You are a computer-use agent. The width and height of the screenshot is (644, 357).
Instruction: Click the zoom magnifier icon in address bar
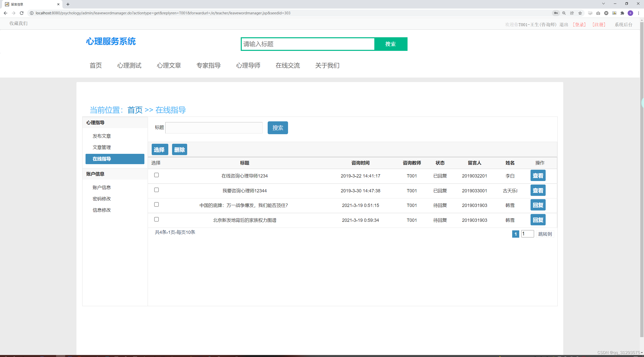pyautogui.click(x=564, y=13)
